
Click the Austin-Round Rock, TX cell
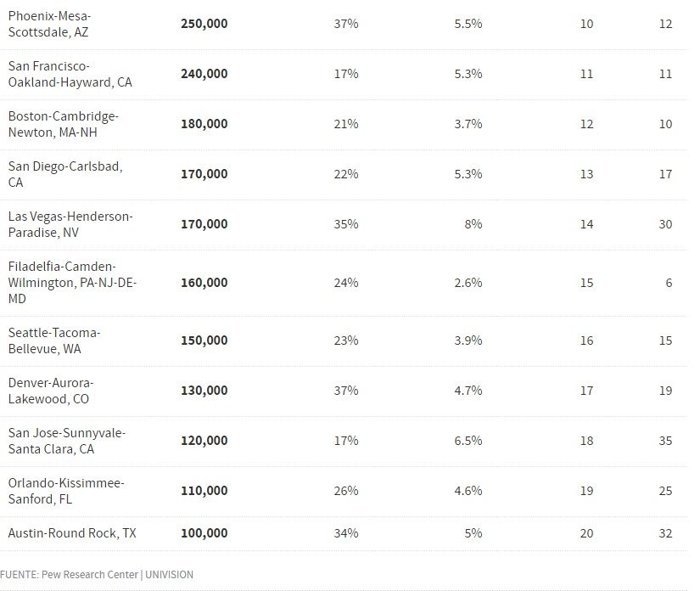point(72,533)
